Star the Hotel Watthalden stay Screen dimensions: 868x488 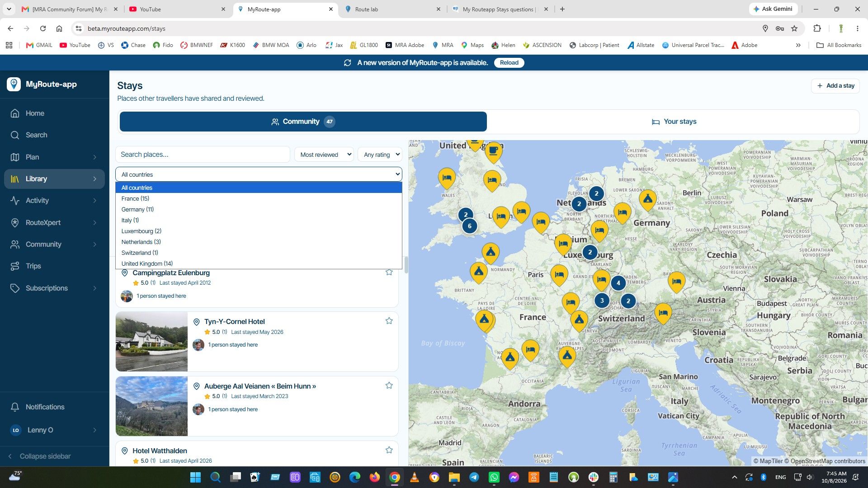pyautogui.click(x=389, y=450)
